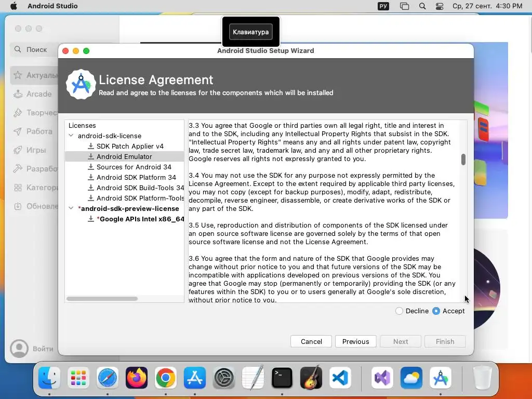Open Finder from the Dock
This screenshot has height=399, width=532.
point(49,378)
